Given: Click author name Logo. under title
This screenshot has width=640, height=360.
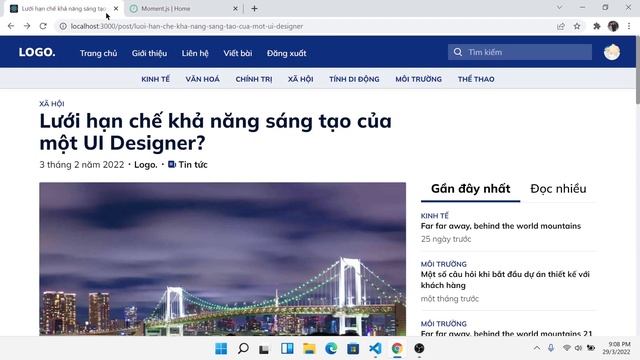Looking at the screenshot, I should [146, 164].
